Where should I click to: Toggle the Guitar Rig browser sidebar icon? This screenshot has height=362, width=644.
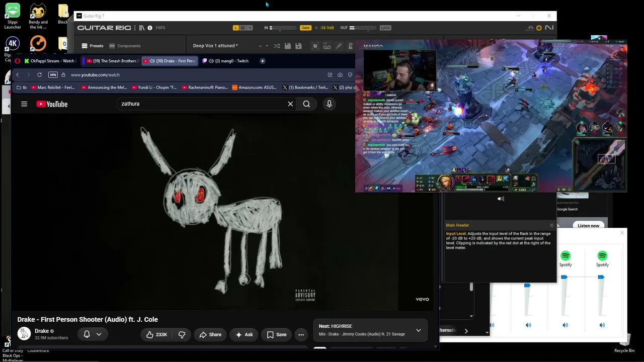[142, 28]
